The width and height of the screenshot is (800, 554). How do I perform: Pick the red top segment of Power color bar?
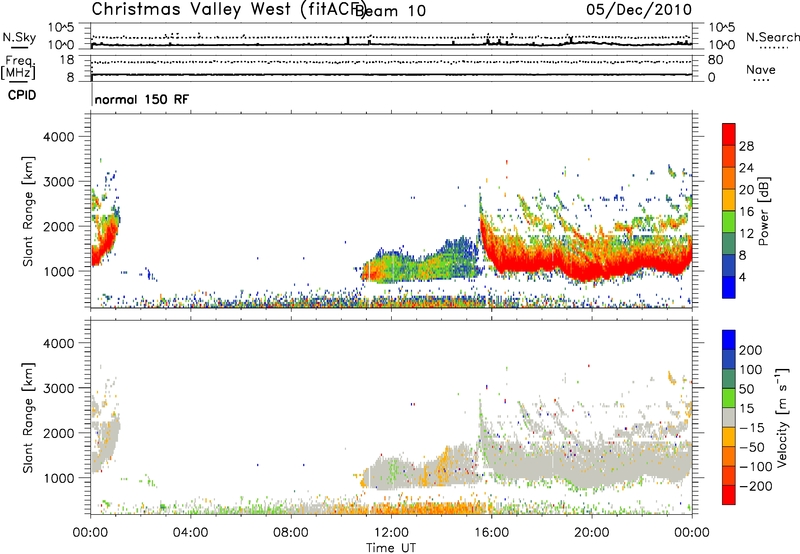point(729,134)
